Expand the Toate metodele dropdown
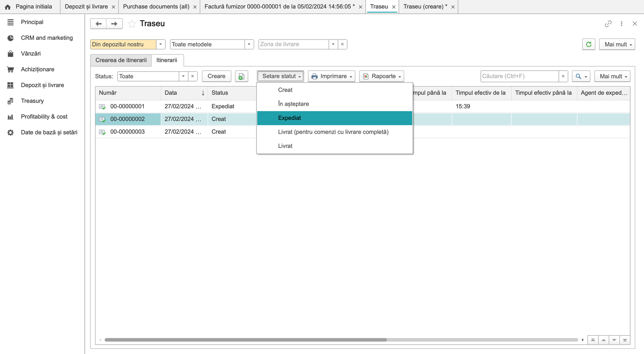 [249, 44]
